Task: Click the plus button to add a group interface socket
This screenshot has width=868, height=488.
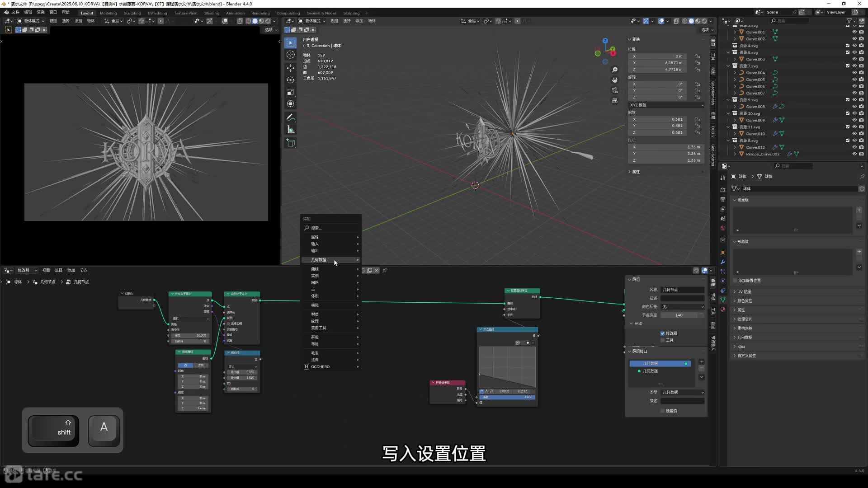Action: [702, 361]
